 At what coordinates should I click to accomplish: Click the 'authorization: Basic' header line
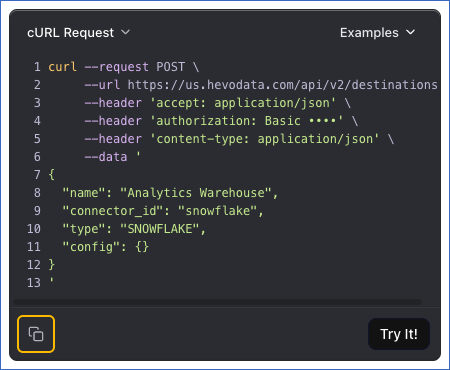point(221,121)
